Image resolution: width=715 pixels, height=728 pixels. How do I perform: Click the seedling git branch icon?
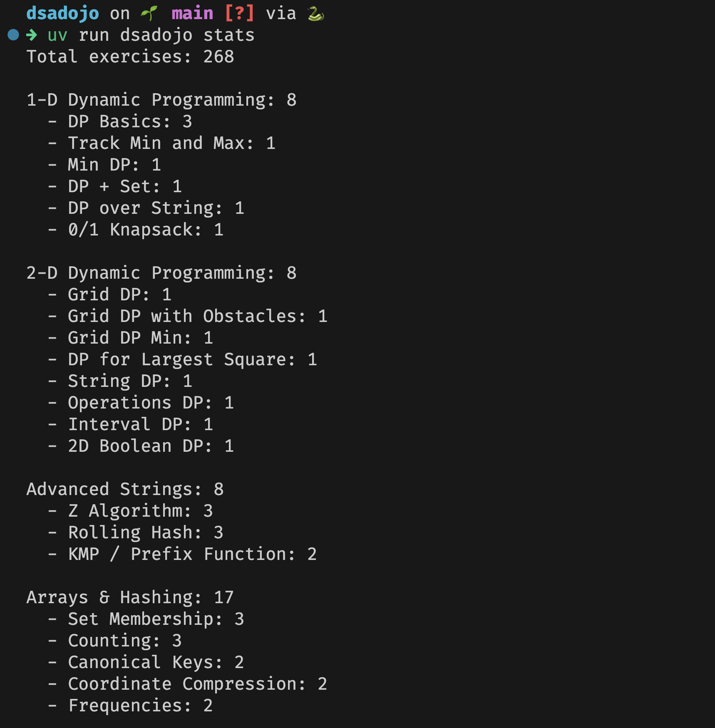point(149,13)
